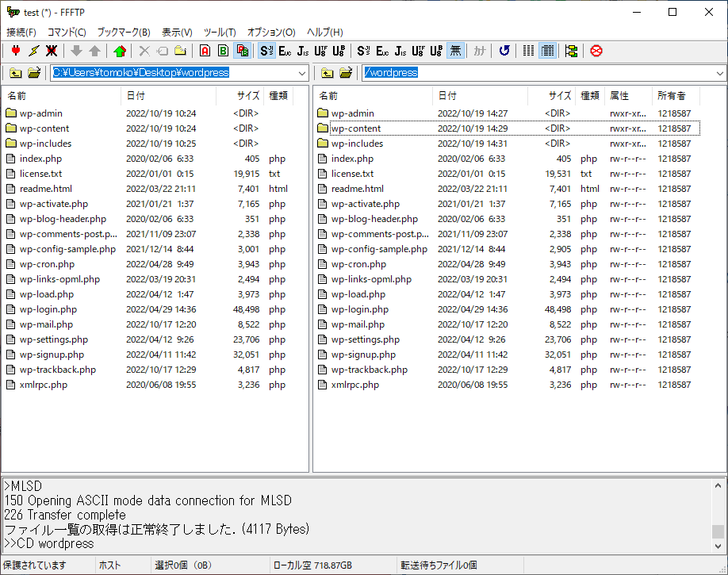Go up one level in remote pane
The height and width of the screenshot is (575, 728).
(328, 72)
